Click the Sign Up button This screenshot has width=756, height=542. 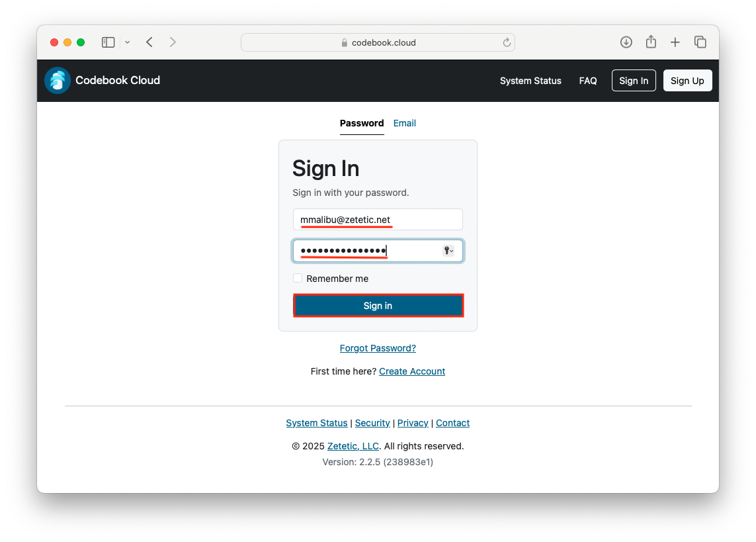(x=687, y=80)
